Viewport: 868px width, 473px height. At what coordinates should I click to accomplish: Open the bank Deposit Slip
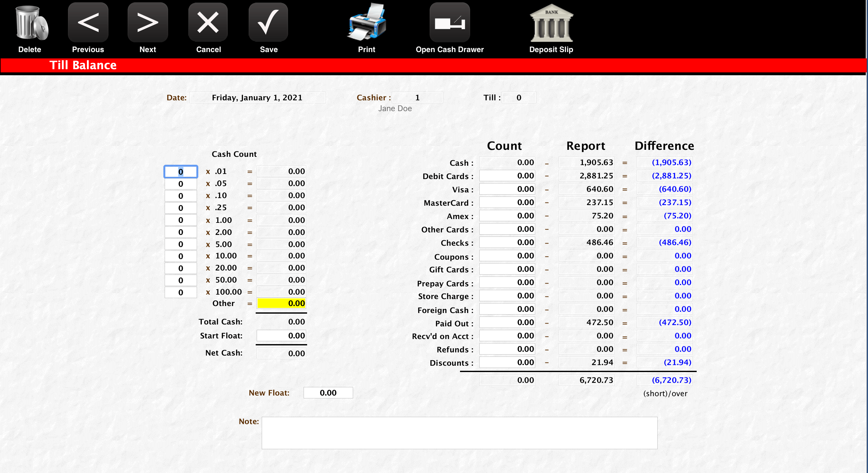[551, 23]
